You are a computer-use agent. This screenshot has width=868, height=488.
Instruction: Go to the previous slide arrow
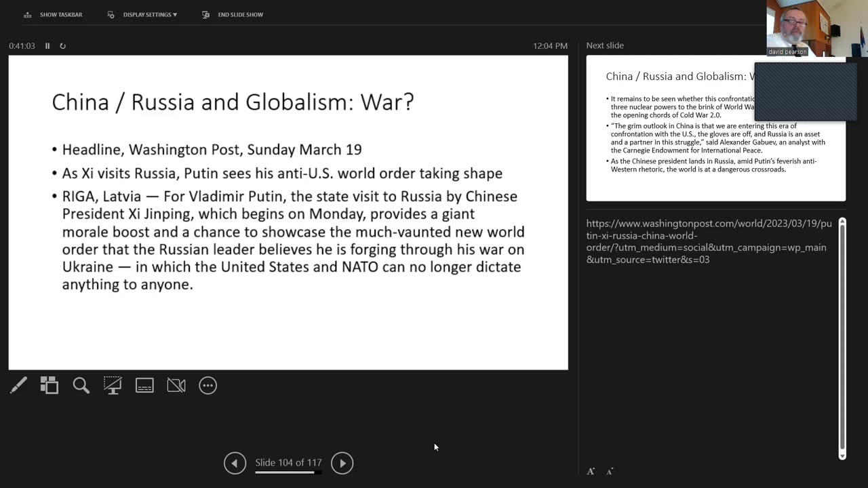pyautogui.click(x=235, y=463)
